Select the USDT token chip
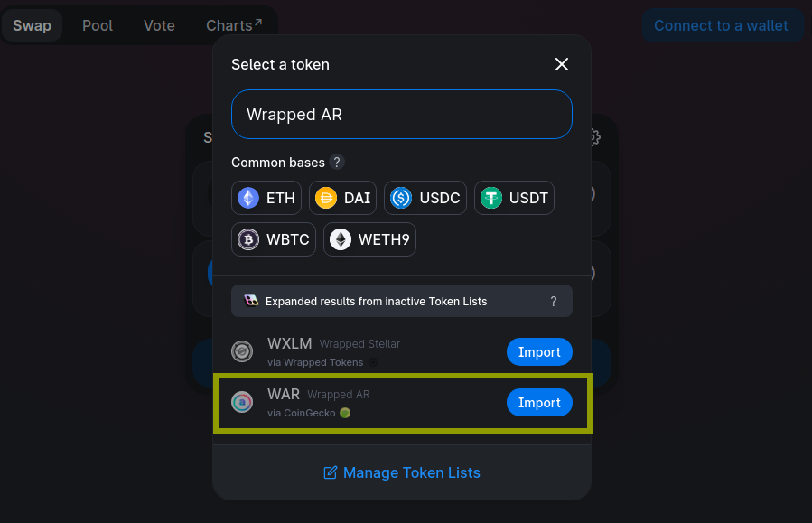This screenshot has width=812, height=523. click(514, 198)
